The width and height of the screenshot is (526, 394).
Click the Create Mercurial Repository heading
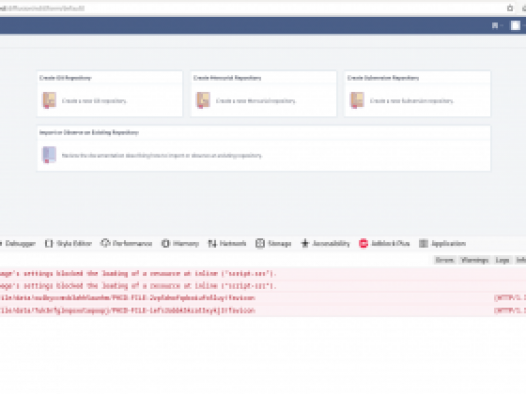click(x=227, y=78)
